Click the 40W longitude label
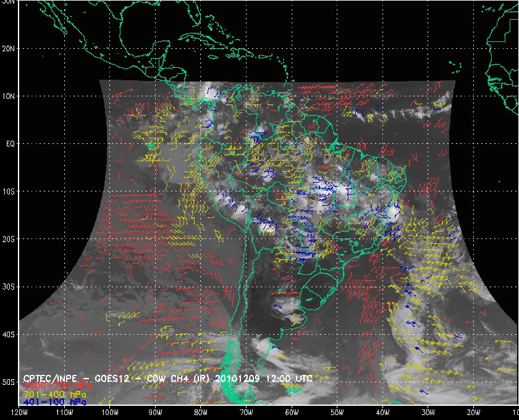Viewport: 519px width, 420px height. pos(382,413)
